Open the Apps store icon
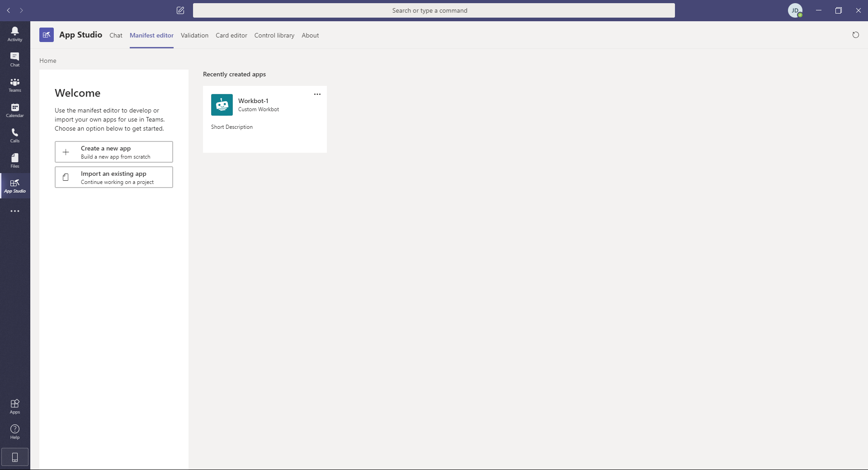 (15, 406)
